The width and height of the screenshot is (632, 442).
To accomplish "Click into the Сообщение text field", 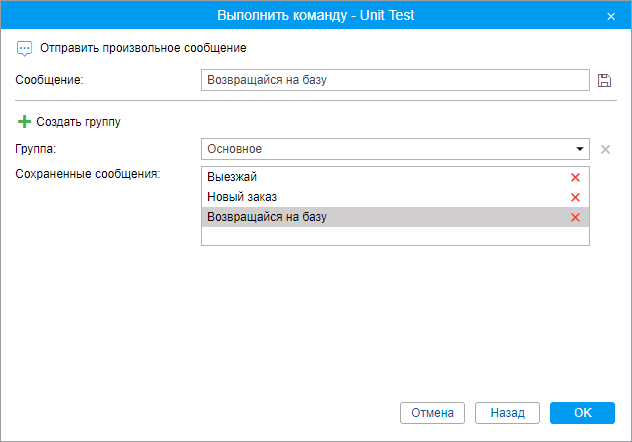I will pyautogui.click(x=395, y=81).
